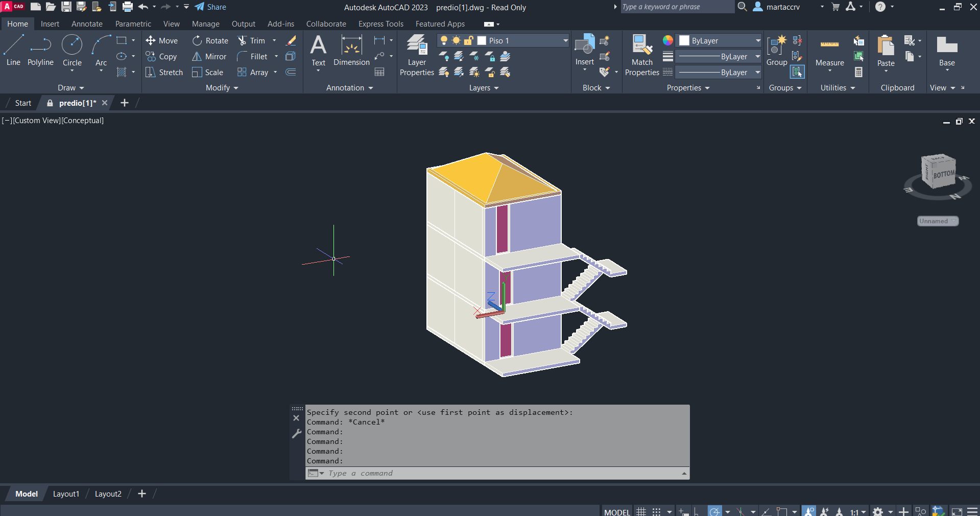Activate the Mirror tool

click(x=209, y=57)
